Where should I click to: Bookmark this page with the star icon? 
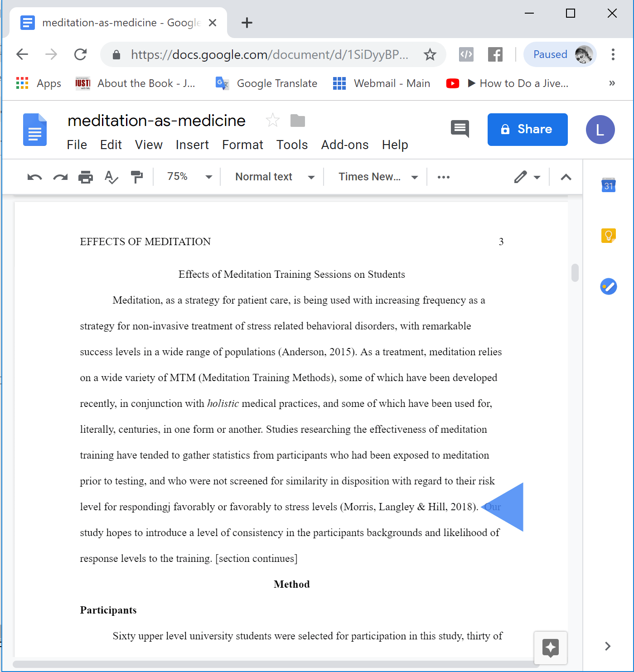[x=430, y=55]
